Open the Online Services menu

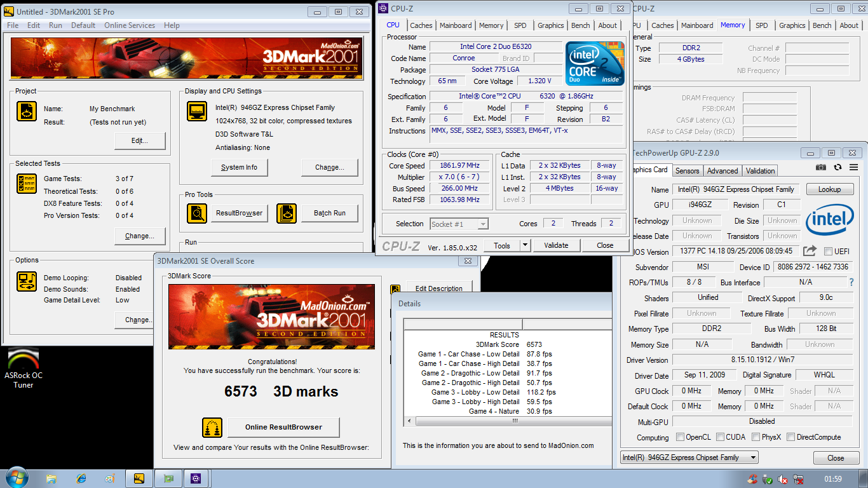130,25
